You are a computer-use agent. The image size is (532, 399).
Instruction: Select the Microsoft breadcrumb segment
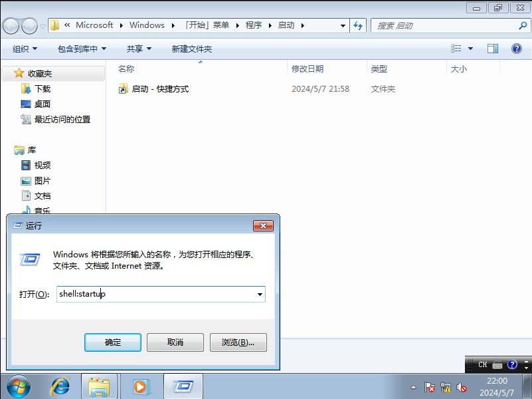[94, 25]
